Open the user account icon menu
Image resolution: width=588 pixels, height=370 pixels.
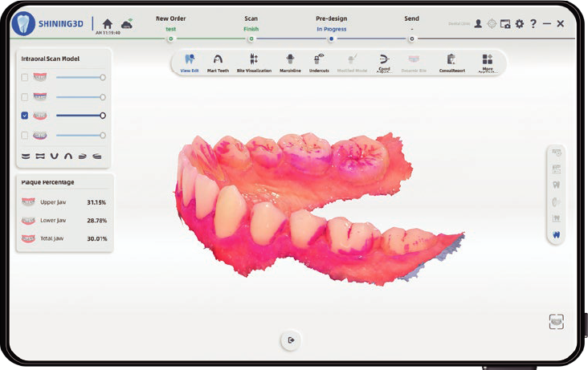click(x=478, y=24)
